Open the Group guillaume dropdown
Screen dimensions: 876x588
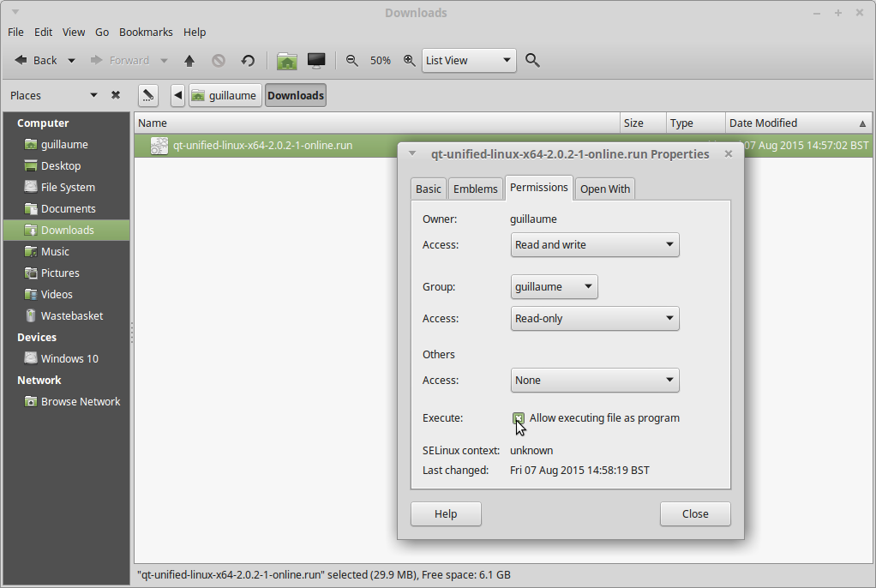554,287
